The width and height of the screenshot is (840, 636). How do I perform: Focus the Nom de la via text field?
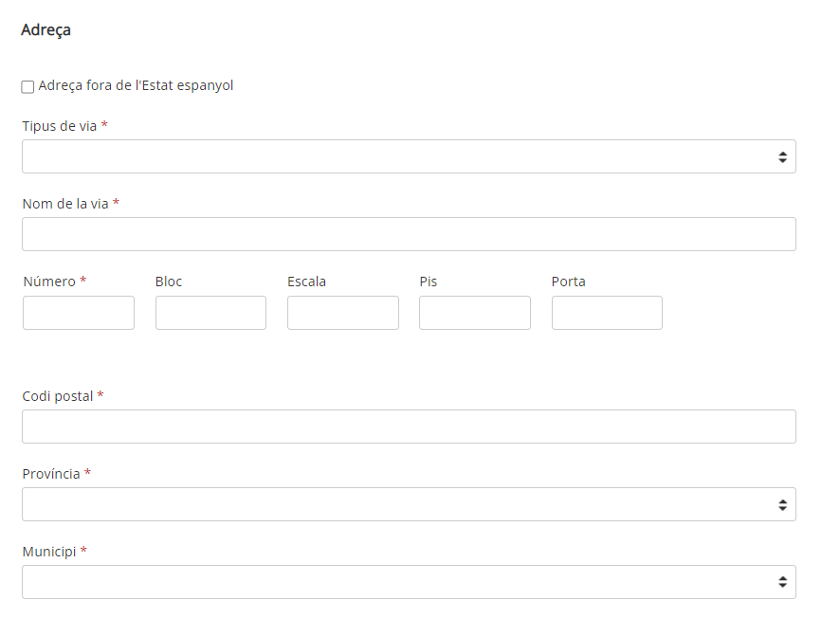tap(409, 234)
